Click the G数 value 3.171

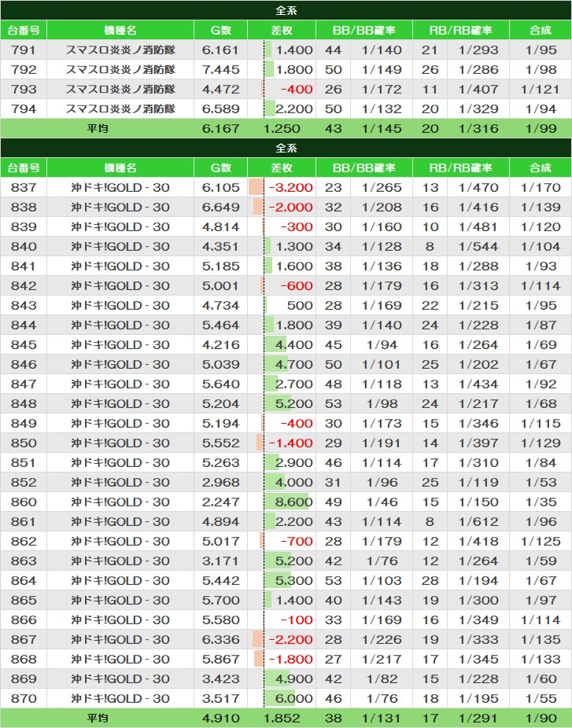point(221,561)
